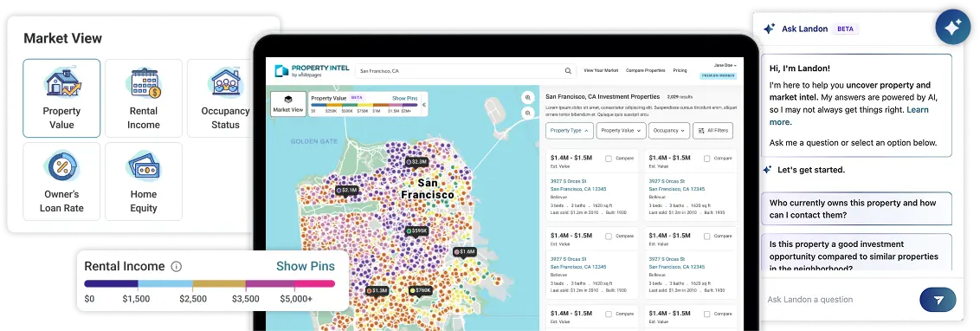Click Show Pins in Rental Income legend
The image size is (980, 331).
pyautogui.click(x=305, y=266)
